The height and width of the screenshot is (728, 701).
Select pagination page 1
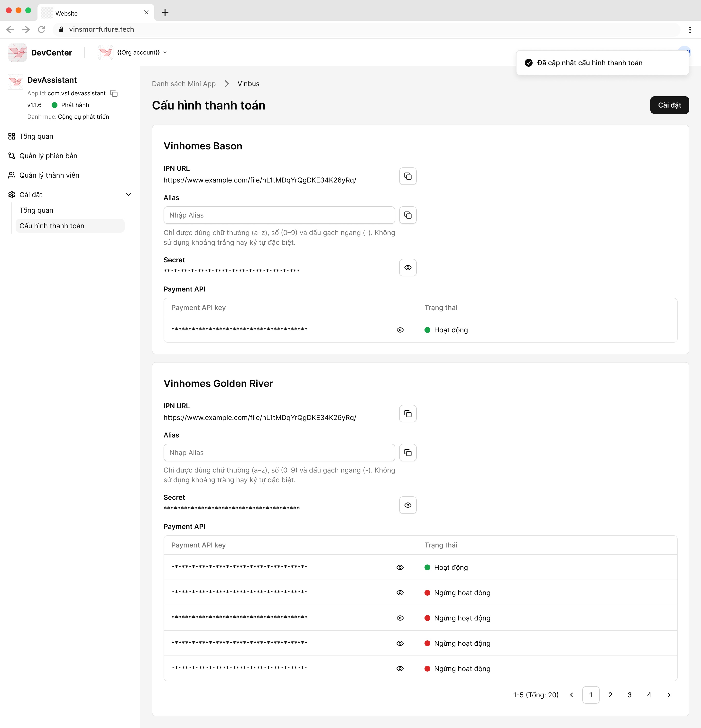point(591,695)
